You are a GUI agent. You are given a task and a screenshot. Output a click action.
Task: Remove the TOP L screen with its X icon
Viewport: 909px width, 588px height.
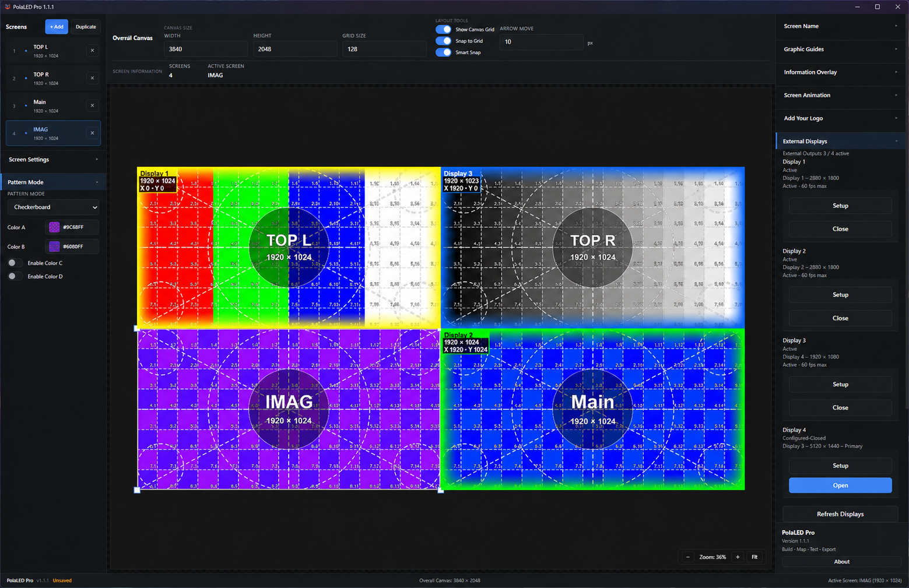coord(92,51)
